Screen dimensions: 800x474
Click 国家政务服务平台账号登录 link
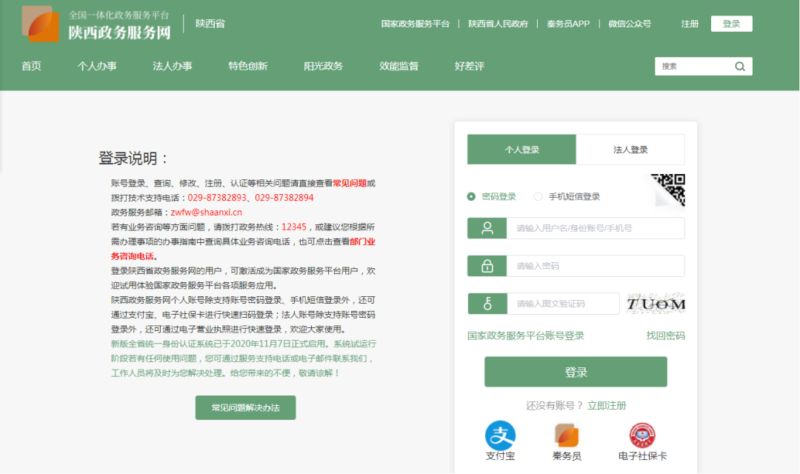(x=526, y=336)
